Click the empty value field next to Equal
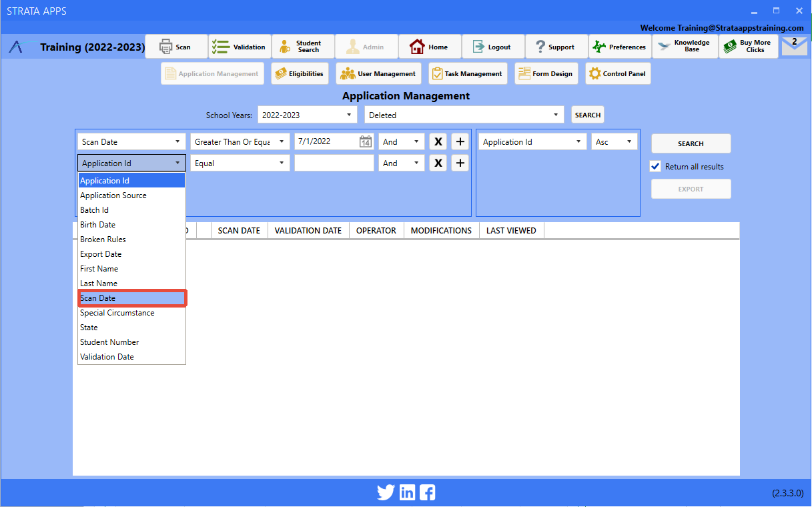This screenshot has height=507, width=812. [x=334, y=163]
